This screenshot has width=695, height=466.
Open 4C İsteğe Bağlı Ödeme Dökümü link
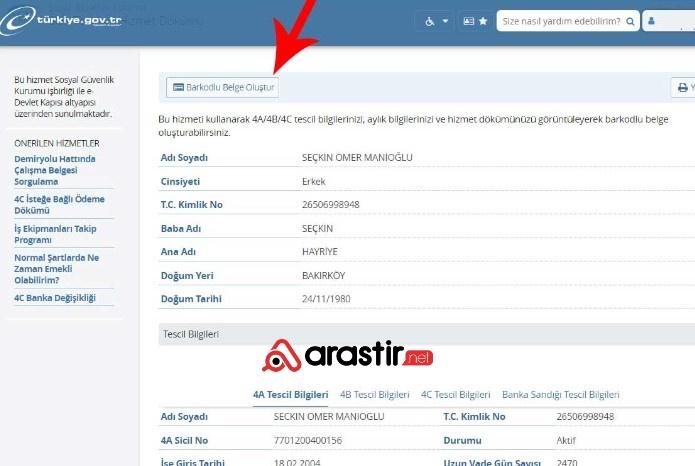tap(59, 204)
